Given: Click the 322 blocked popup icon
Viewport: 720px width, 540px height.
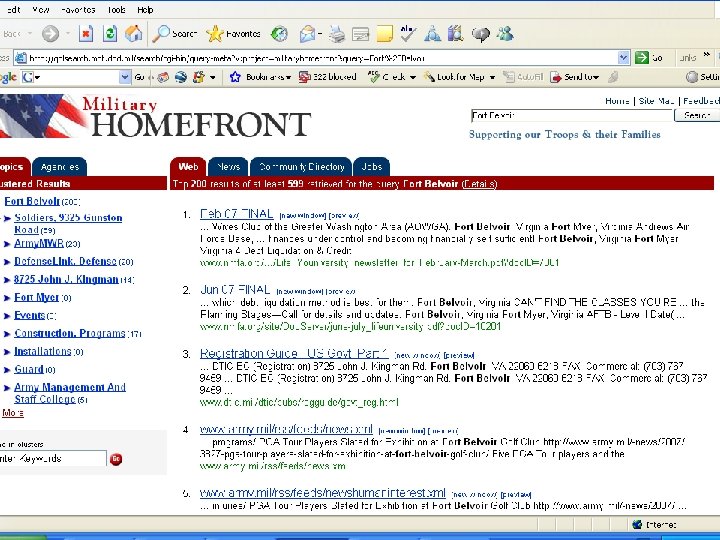Looking at the screenshot, I should pyautogui.click(x=327, y=77).
